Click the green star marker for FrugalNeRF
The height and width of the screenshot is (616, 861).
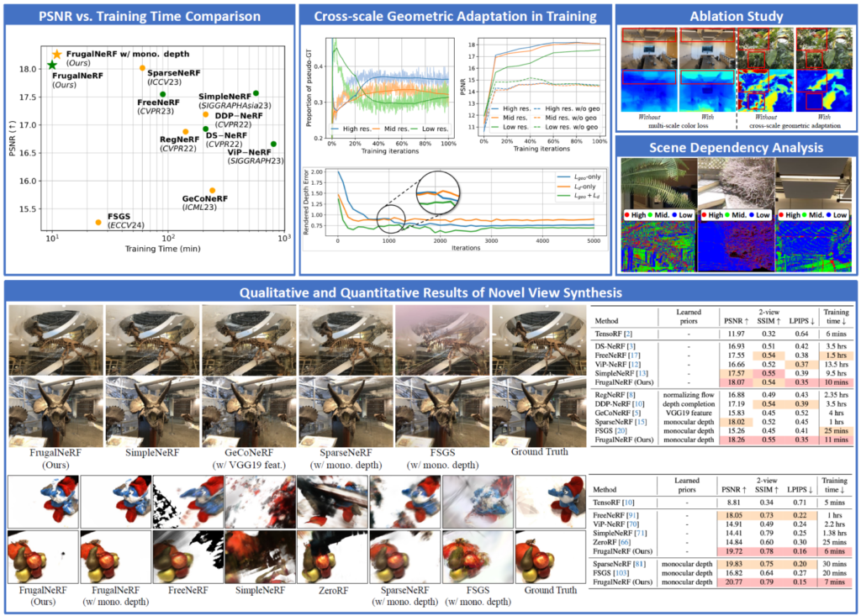tap(52, 65)
